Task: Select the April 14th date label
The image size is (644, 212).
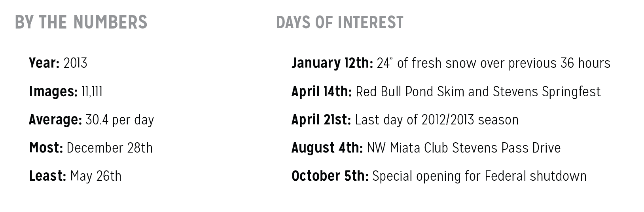Action: (x=322, y=92)
